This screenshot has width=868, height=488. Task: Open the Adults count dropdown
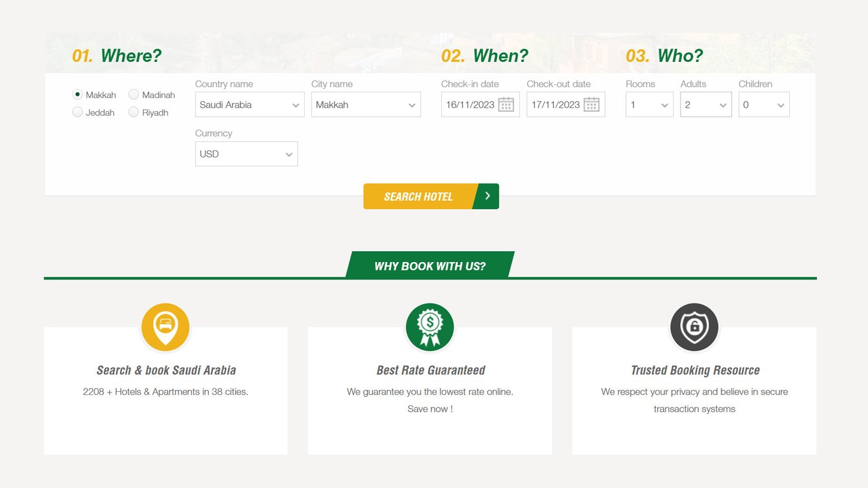pyautogui.click(x=705, y=105)
